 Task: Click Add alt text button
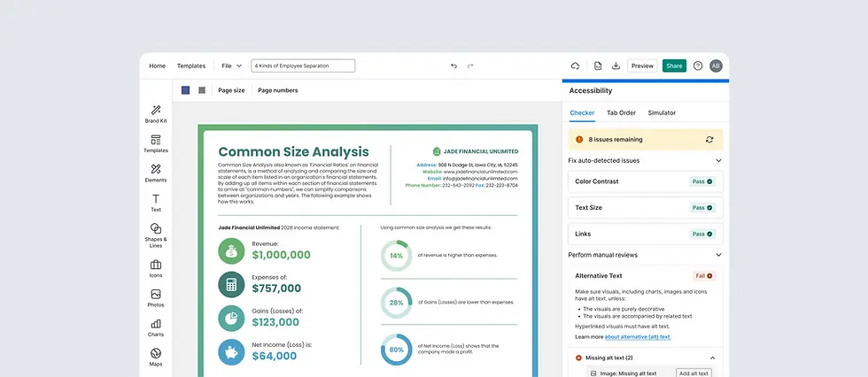coord(694,373)
